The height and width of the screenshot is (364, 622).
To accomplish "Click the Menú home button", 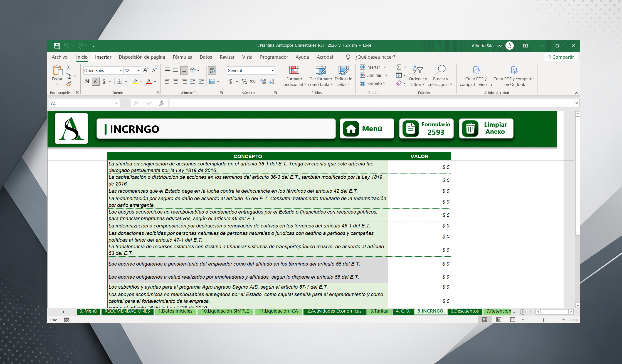I will coord(367,129).
